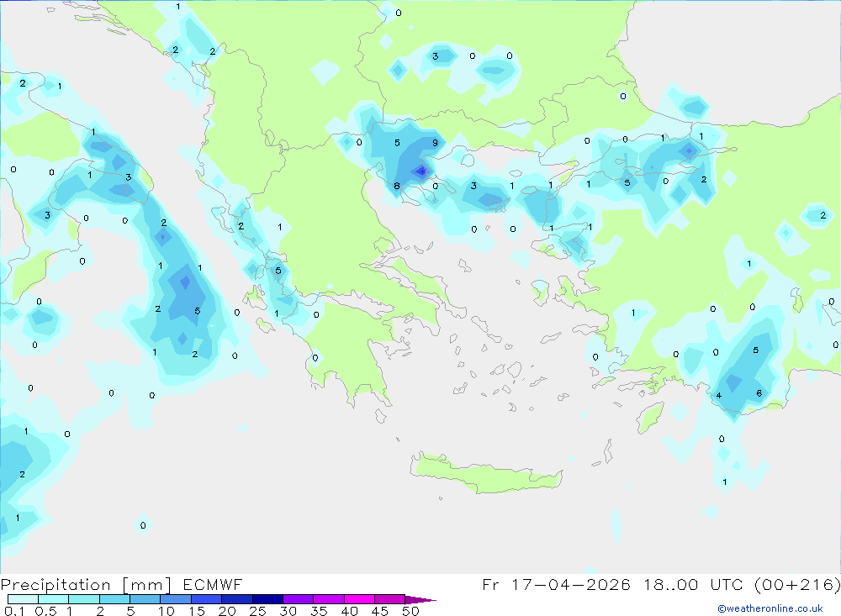Click the precipitation value '8' near Thessaloniki coast
This screenshot has width=841, height=616.
click(397, 186)
